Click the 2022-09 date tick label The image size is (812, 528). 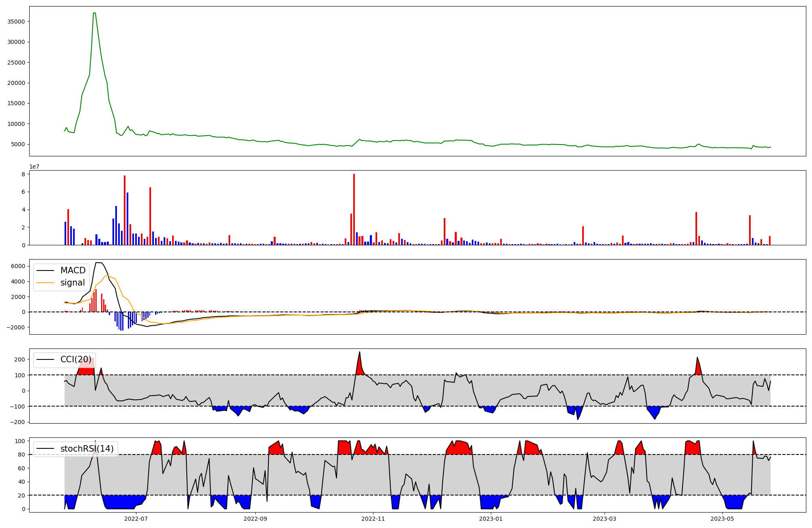click(x=255, y=519)
